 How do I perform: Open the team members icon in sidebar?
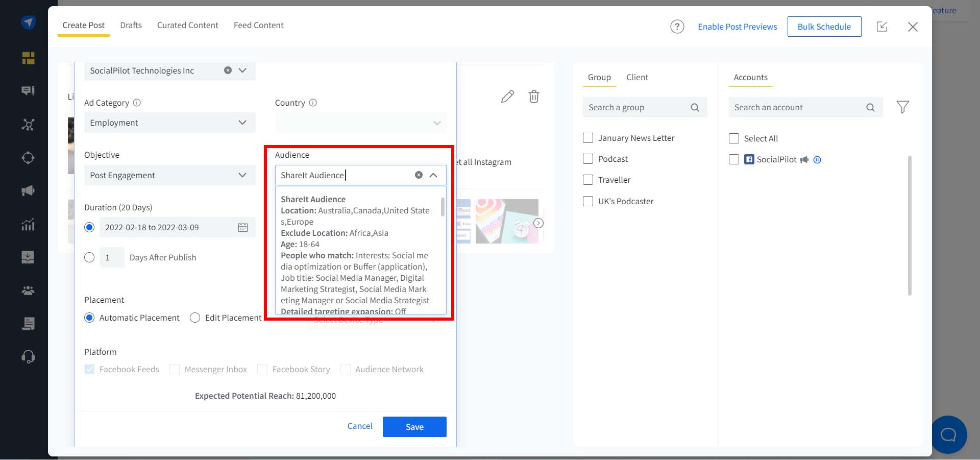tap(28, 290)
